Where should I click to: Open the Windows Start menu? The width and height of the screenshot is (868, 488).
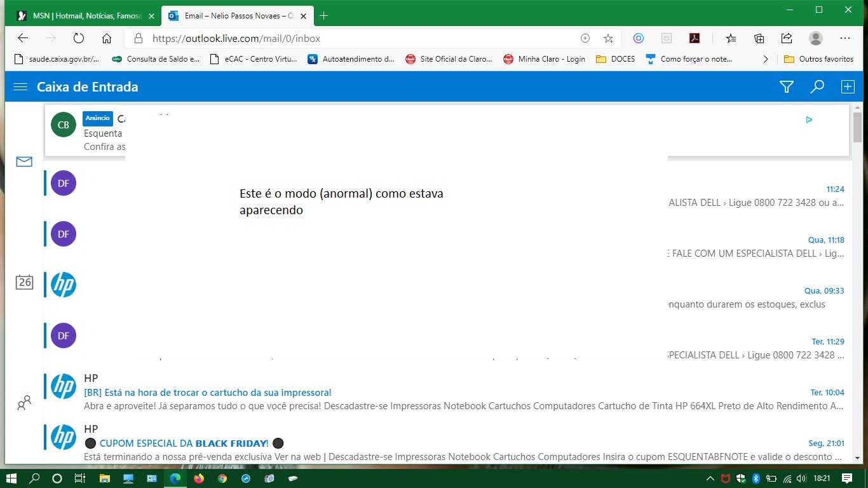11,478
